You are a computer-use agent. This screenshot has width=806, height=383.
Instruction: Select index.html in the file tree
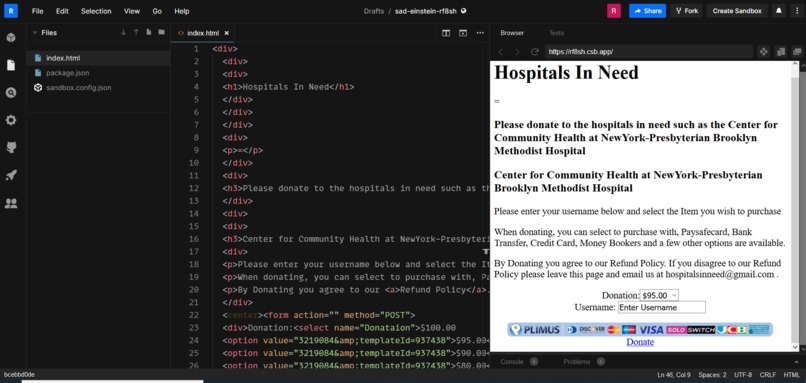[x=98, y=58]
